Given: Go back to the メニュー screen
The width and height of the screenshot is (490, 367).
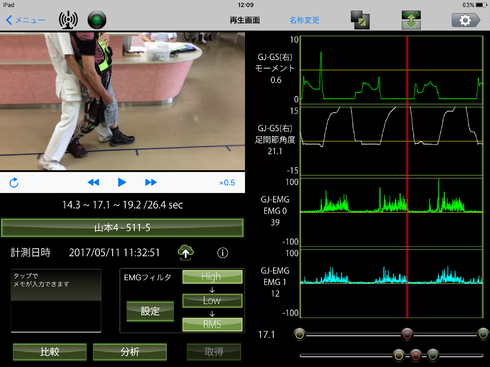Looking at the screenshot, I should tap(25, 20).
